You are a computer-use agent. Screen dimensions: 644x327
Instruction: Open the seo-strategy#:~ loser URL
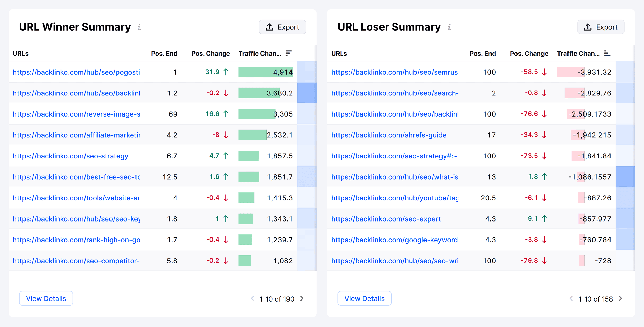(394, 156)
